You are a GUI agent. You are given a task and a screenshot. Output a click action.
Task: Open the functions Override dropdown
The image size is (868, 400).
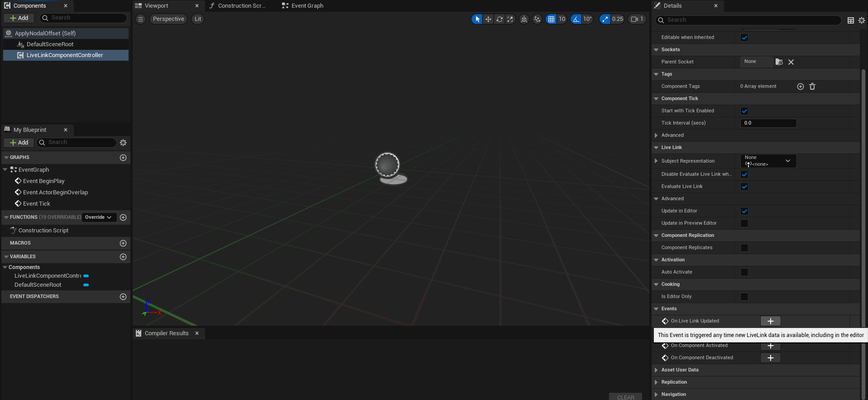coord(98,217)
